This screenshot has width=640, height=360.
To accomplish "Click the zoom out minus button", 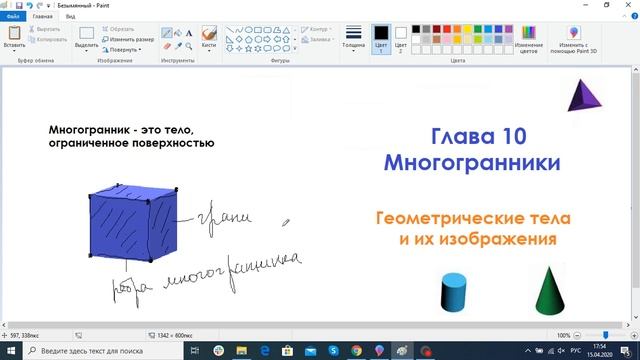I will point(577,336).
